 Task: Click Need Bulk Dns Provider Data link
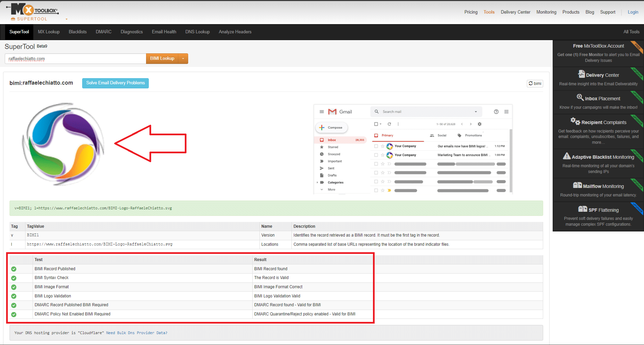point(137,333)
